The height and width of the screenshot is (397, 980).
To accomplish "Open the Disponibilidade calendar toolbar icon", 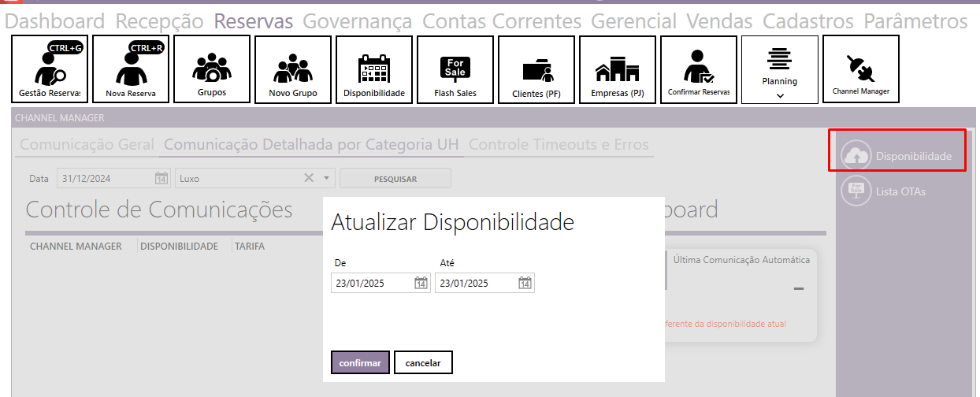I will tap(374, 69).
